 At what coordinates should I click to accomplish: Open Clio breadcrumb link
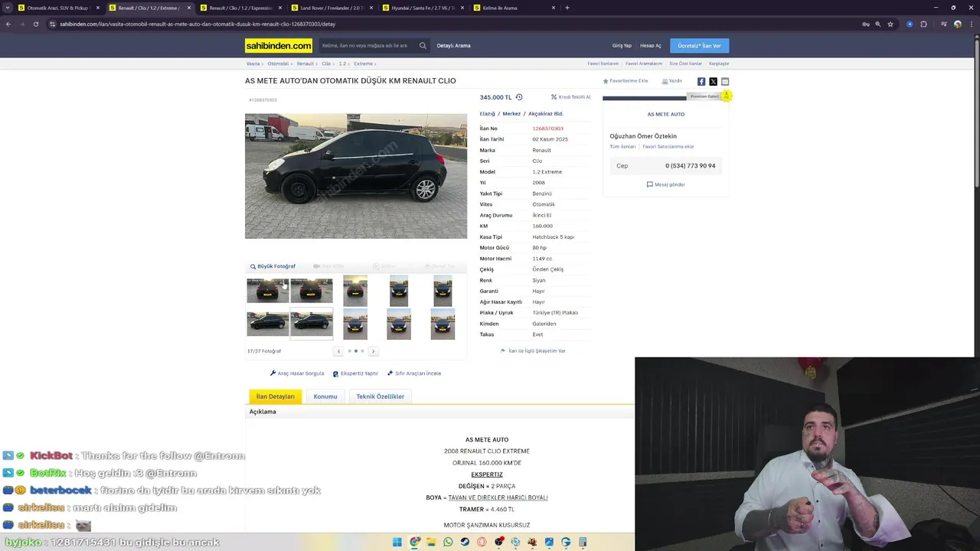click(x=326, y=64)
